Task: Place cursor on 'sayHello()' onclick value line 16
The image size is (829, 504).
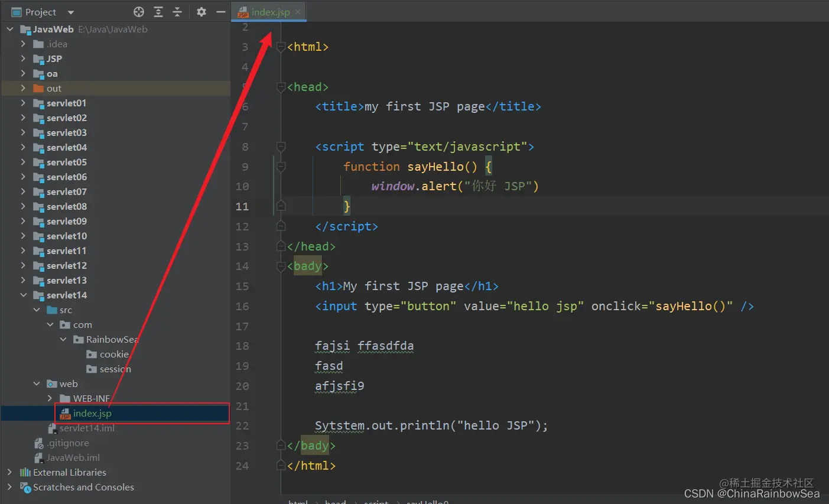Action: pos(690,306)
